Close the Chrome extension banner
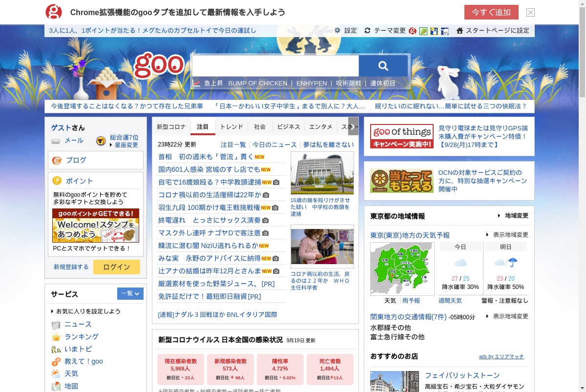Viewport: 586px width, 392px height. 530,12
